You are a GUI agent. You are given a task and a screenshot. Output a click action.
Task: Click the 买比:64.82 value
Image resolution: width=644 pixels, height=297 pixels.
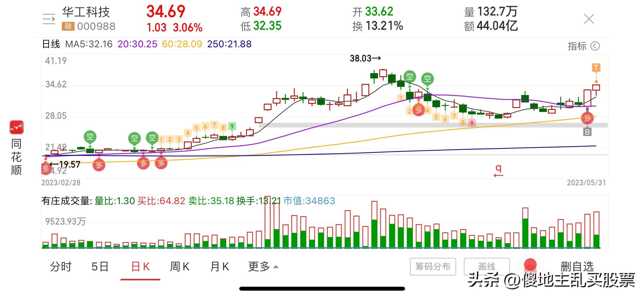tap(161, 201)
